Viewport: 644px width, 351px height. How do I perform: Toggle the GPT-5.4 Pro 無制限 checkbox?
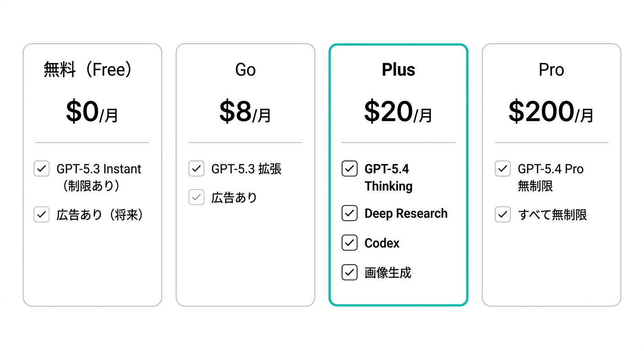click(503, 169)
